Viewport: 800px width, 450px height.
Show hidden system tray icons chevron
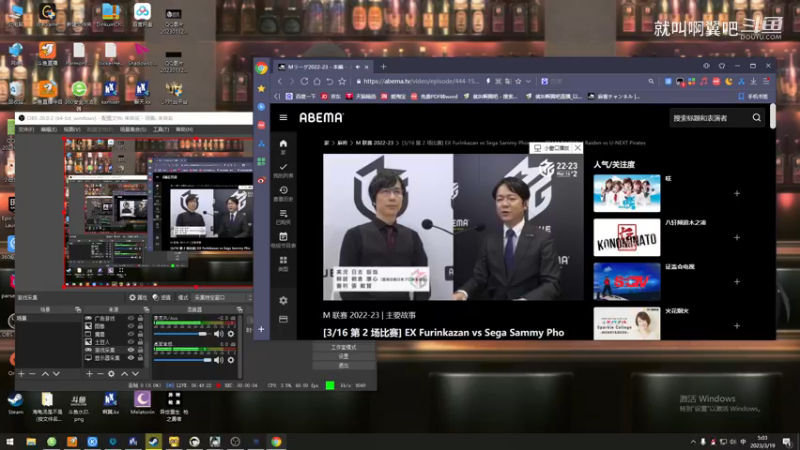(x=693, y=442)
